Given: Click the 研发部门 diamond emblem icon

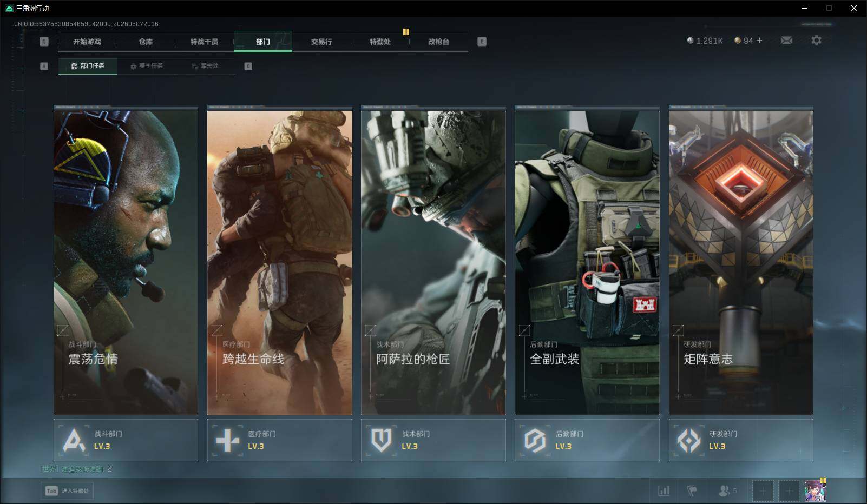Looking at the screenshot, I should coord(689,440).
